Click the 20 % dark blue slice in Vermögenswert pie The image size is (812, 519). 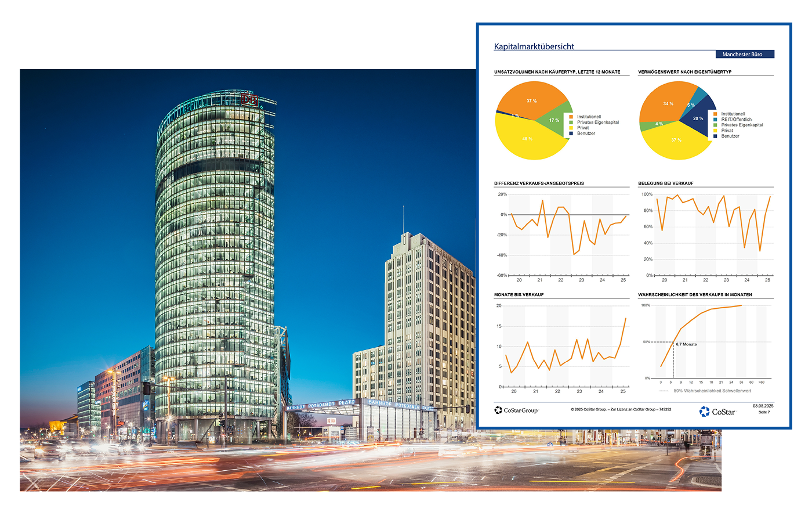(x=698, y=118)
